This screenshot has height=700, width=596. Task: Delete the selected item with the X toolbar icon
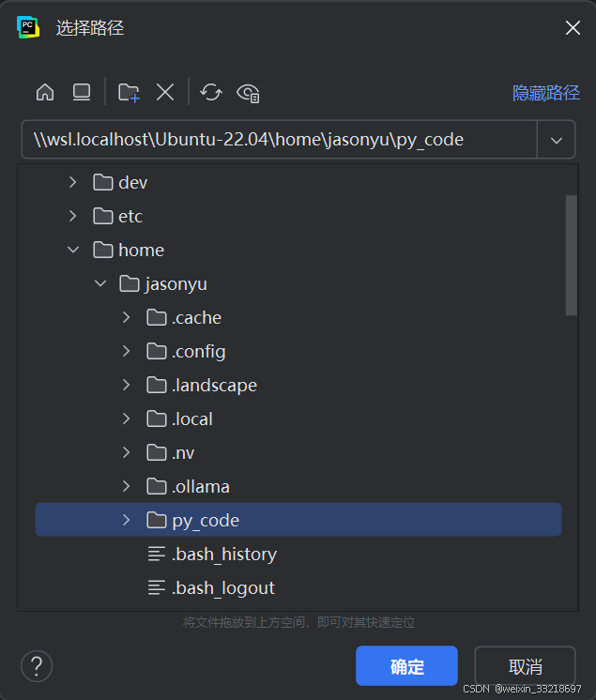(x=165, y=93)
